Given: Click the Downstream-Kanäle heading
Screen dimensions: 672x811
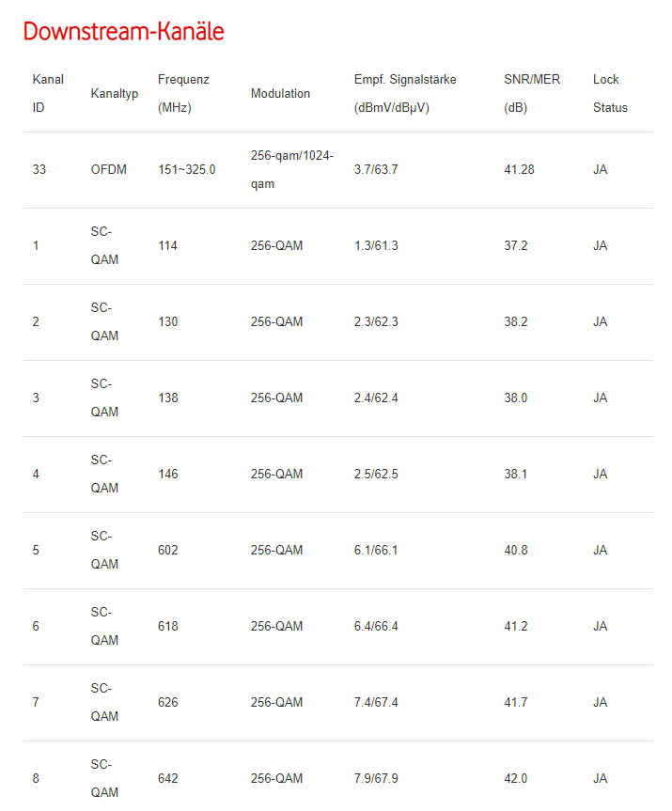Looking at the screenshot, I should click(123, 31).
